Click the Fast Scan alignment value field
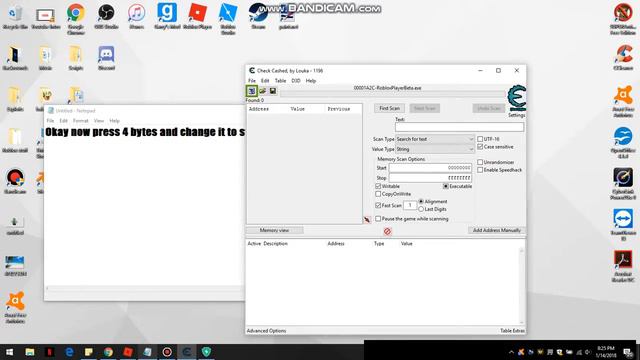The image size is (640, 360). (410, 205)
